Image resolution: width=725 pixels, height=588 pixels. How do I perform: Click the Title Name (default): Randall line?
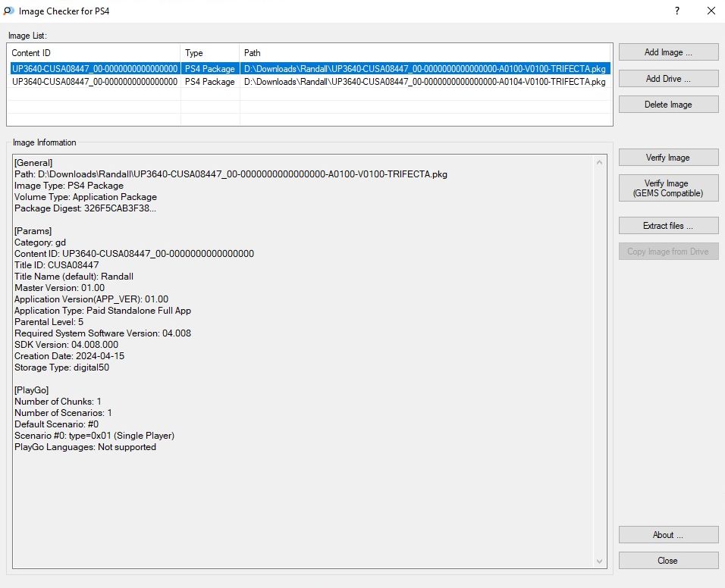[74, 277]
